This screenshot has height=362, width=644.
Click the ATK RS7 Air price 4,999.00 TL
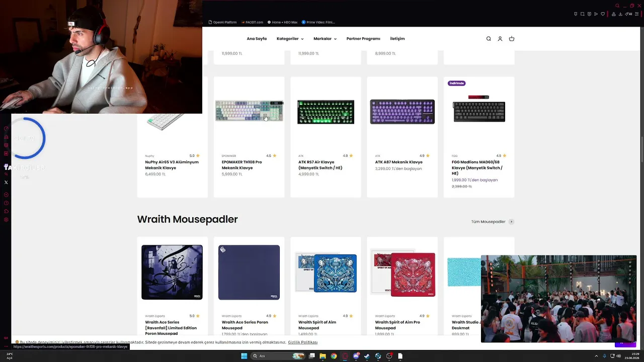pyautogui.click(x=309, y=174)
